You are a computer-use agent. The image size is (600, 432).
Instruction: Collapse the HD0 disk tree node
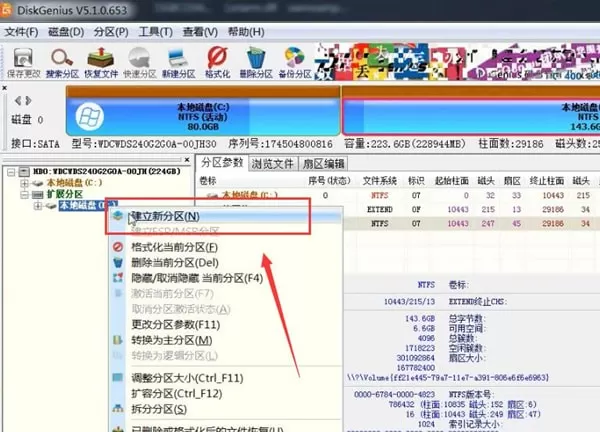(x=11, y=172)
